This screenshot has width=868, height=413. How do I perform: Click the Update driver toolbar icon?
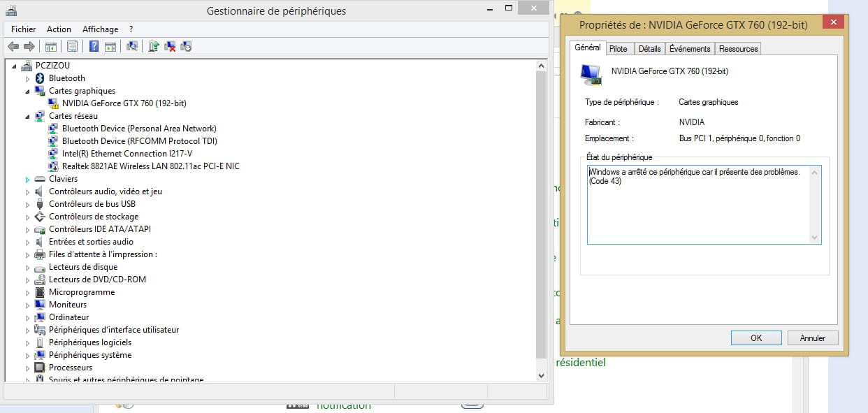tap(154, 47)
